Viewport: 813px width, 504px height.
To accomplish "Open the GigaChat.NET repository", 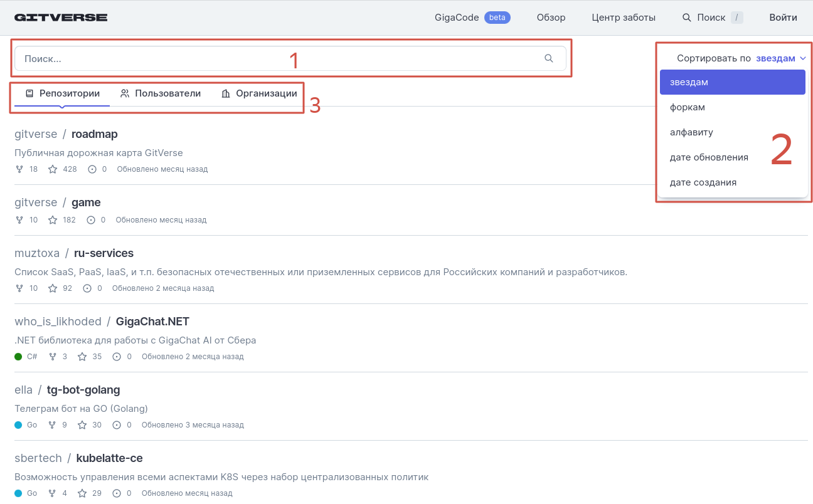I will coord(152,322).
